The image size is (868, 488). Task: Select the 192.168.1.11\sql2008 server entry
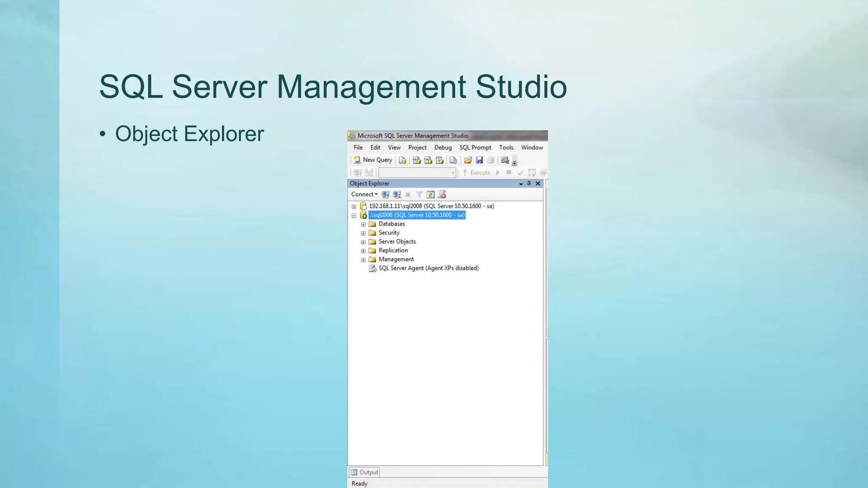click(x=431, y=206)
